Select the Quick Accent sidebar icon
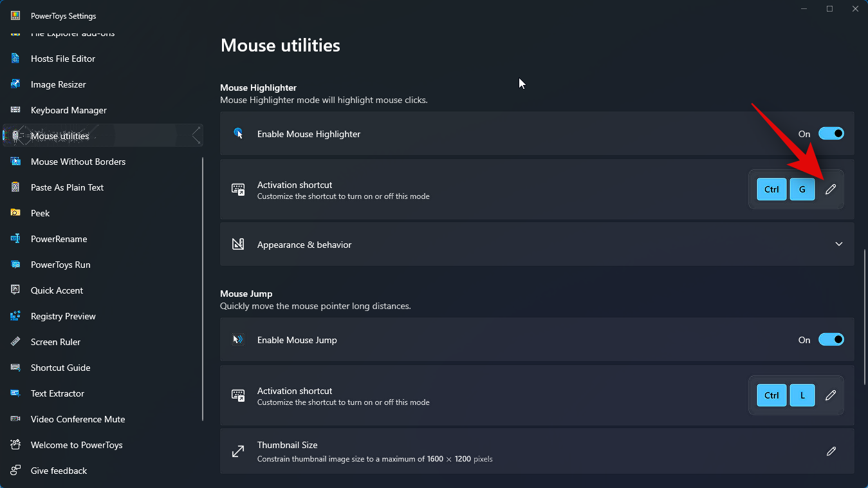This screenshot has width=868, height=488. [x=15, y=290]
